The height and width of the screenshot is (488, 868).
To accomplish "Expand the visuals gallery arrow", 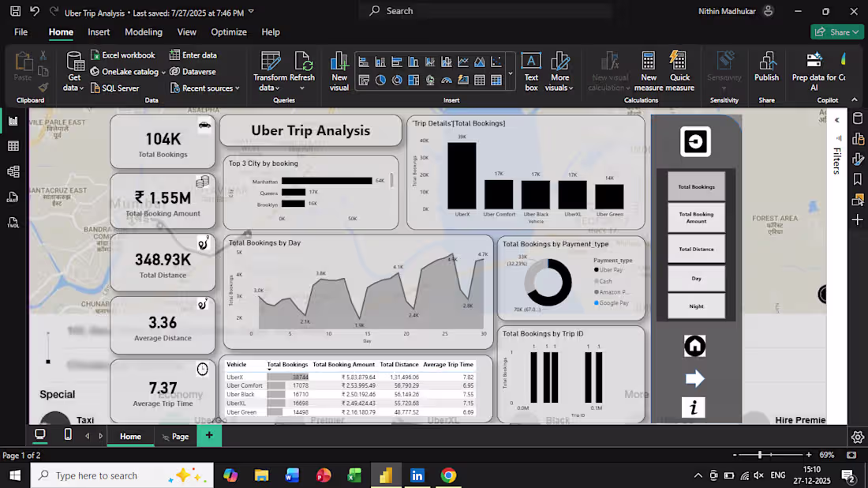I will tap(511, 73).
